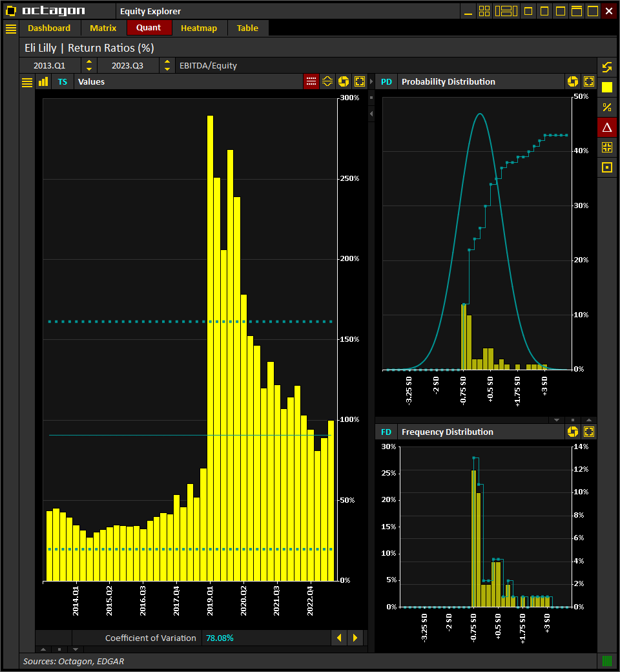Click small square below the statistic bar
This screenshot has height=672, width=620.
59,649
